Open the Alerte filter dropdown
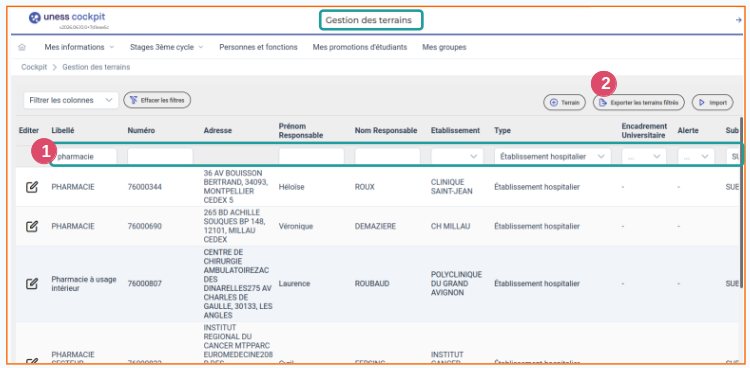The image size is (750, 368). click(696, 156)
